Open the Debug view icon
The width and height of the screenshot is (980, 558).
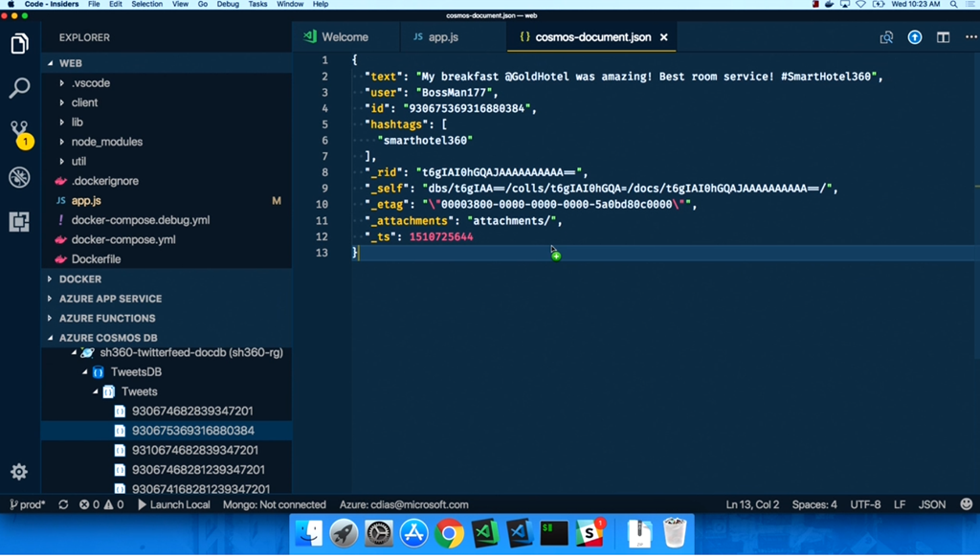pos(19,177)
